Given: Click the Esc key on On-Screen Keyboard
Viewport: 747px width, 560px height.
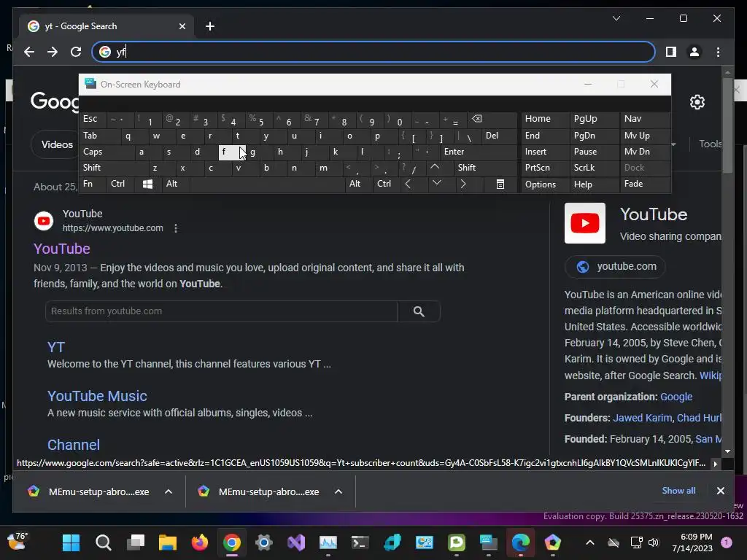Looking at the screenshot, I should pos(93,119).
